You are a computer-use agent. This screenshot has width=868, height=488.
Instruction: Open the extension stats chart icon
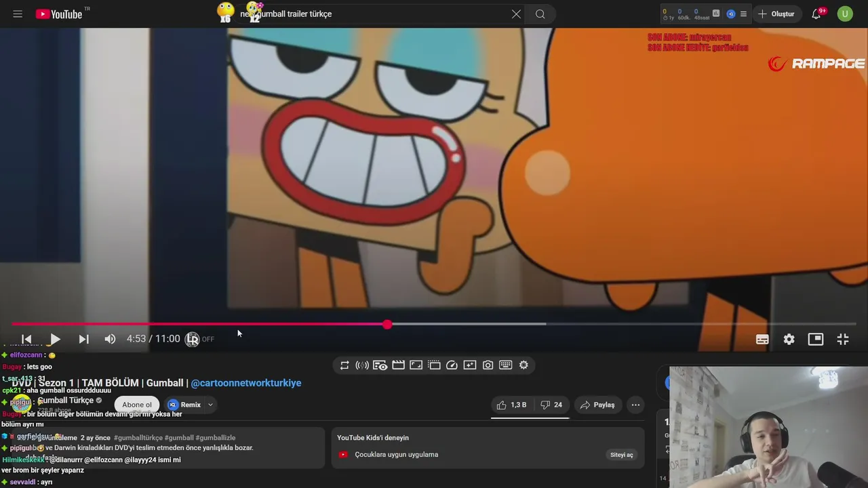(716, 13)
